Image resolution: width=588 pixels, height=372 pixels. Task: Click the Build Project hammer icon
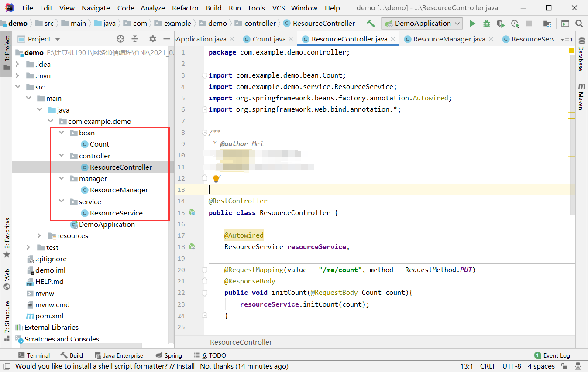point(371,23)
